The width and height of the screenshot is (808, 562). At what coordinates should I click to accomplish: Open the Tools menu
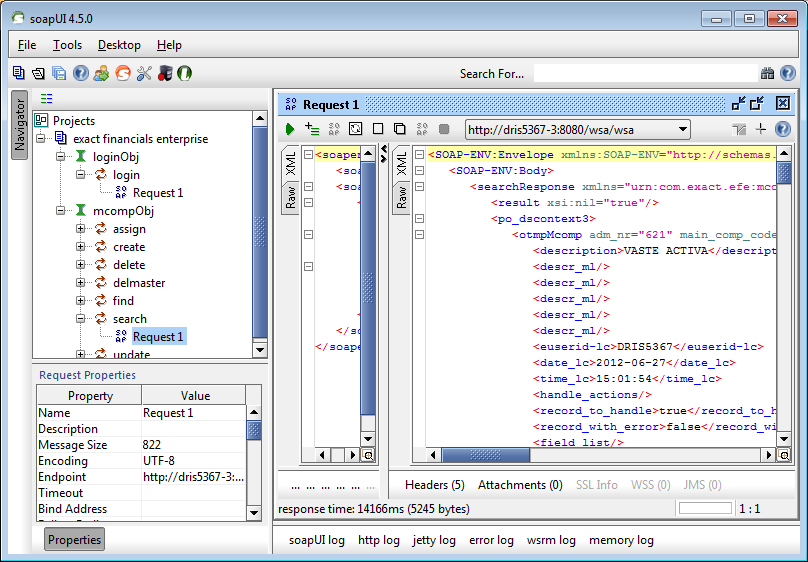pyautogui.click(x=67, y=45)
